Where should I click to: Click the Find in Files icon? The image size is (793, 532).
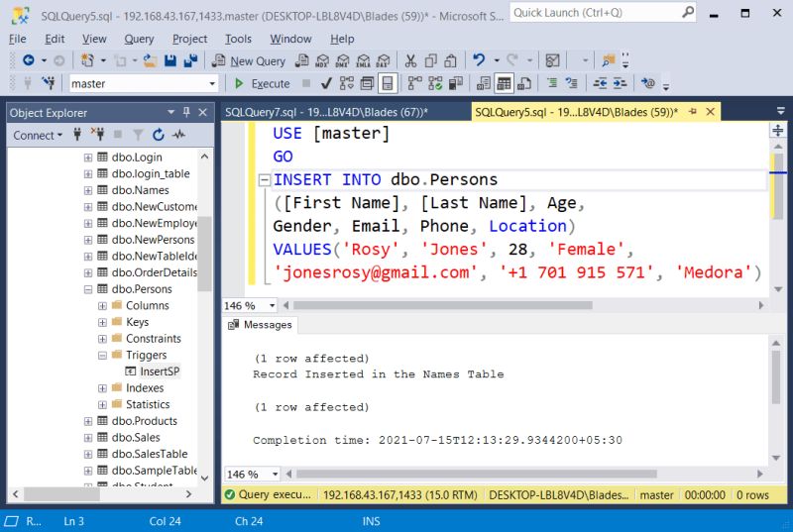coord(609,60)
